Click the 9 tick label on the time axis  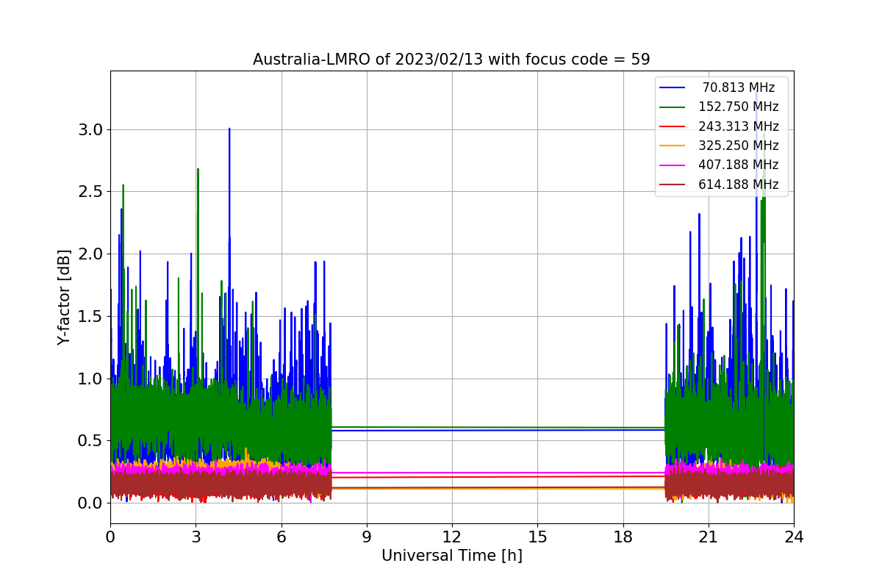pyautogui.click(x=367, y=537)
